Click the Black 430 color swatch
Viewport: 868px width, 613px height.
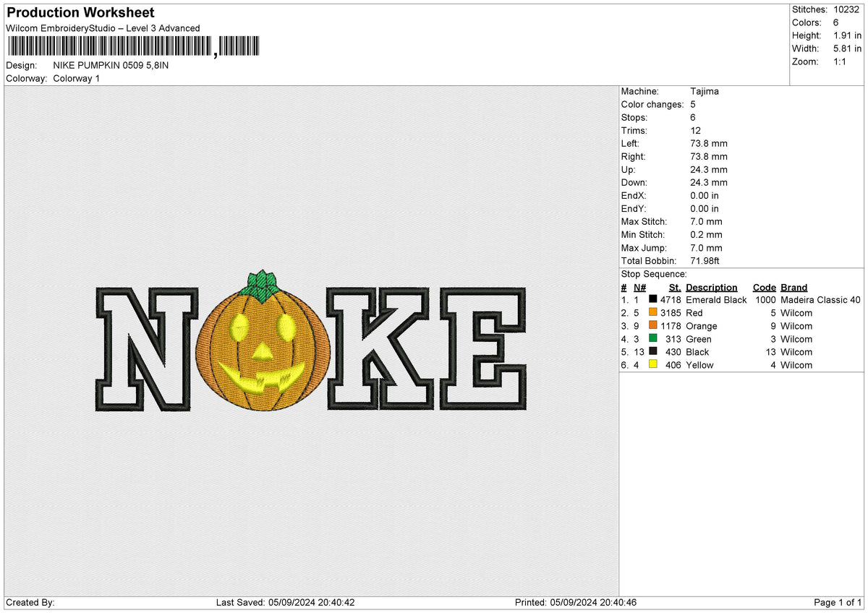point(653,351)
